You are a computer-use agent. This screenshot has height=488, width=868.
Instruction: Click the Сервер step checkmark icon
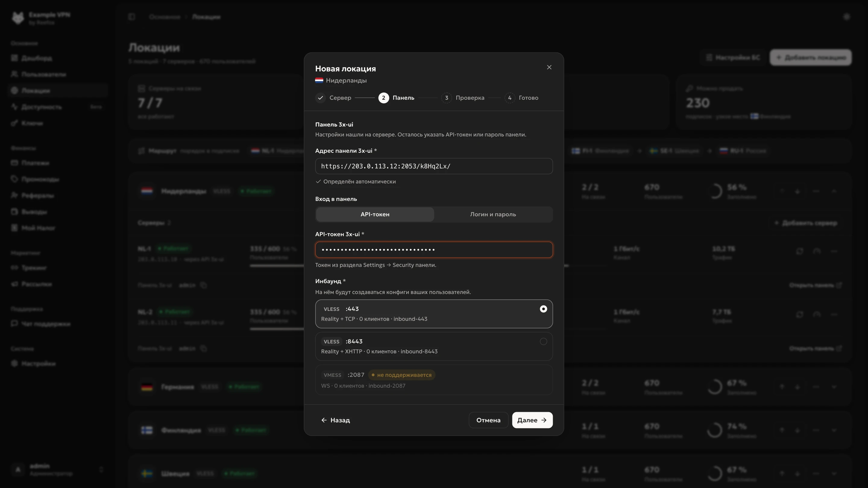320,98
